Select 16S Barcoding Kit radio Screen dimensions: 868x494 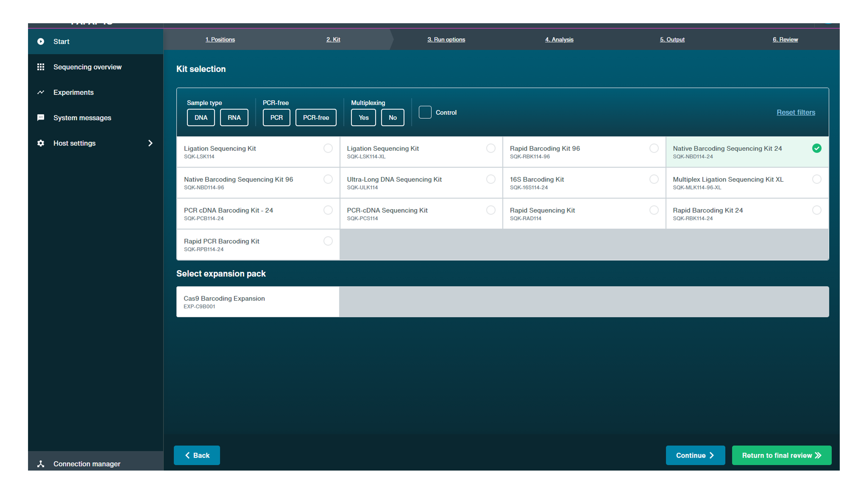point(654,179)
